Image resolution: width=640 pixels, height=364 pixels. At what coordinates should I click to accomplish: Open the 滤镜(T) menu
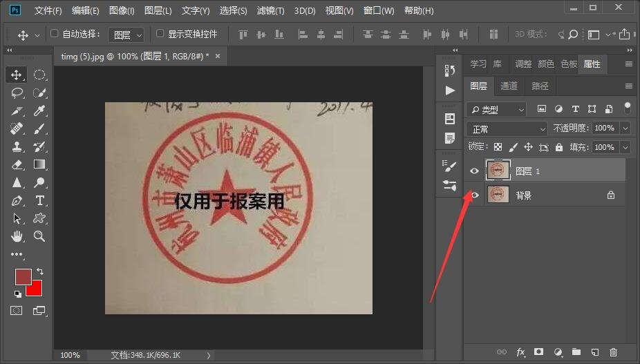271,10
